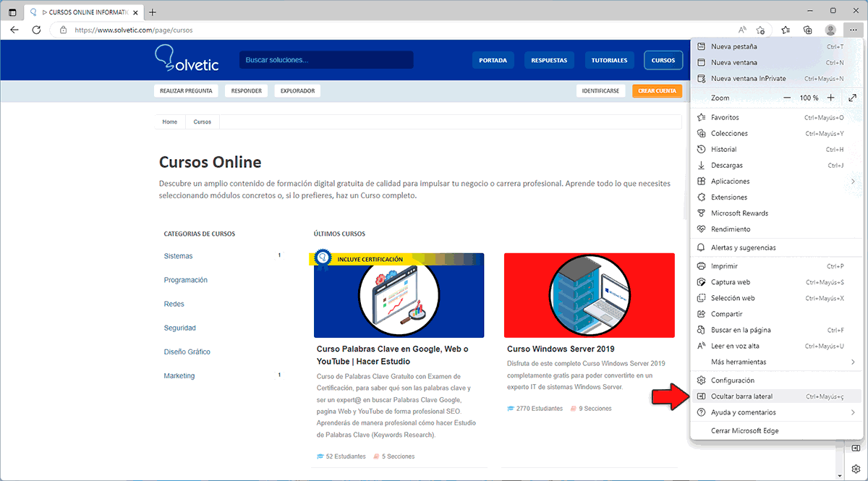Choose Cerrar Microsoft Edge
This screenshot has height=481, width=868.
point(776,431)
